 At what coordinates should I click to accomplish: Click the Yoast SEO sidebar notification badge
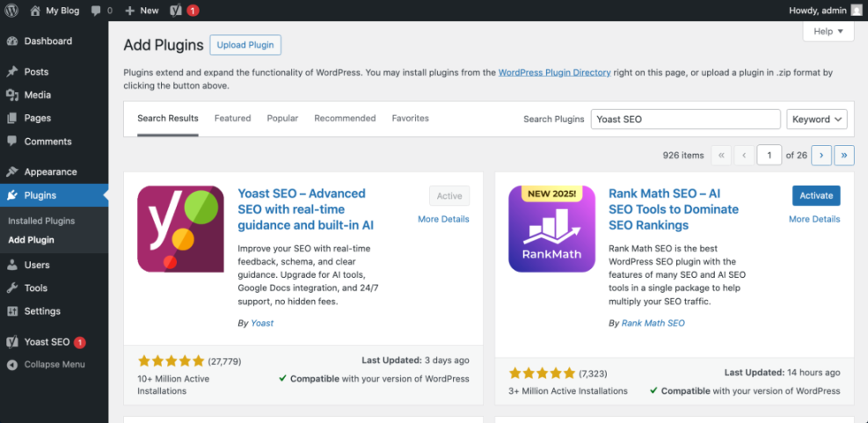point(80,342)
